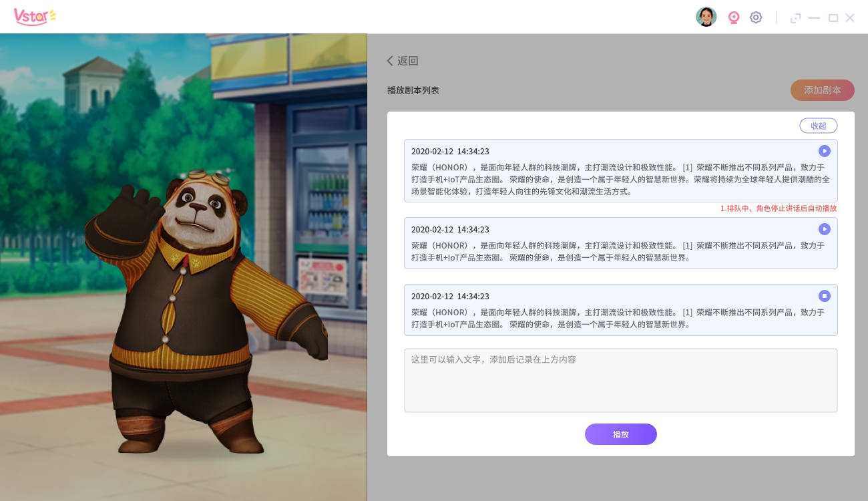Maximize the Vstar window

833,18
